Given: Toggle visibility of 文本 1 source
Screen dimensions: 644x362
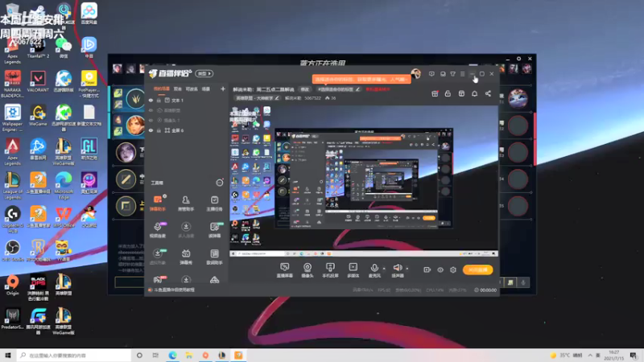Looking at the screenshot, I should coord(151,100).
